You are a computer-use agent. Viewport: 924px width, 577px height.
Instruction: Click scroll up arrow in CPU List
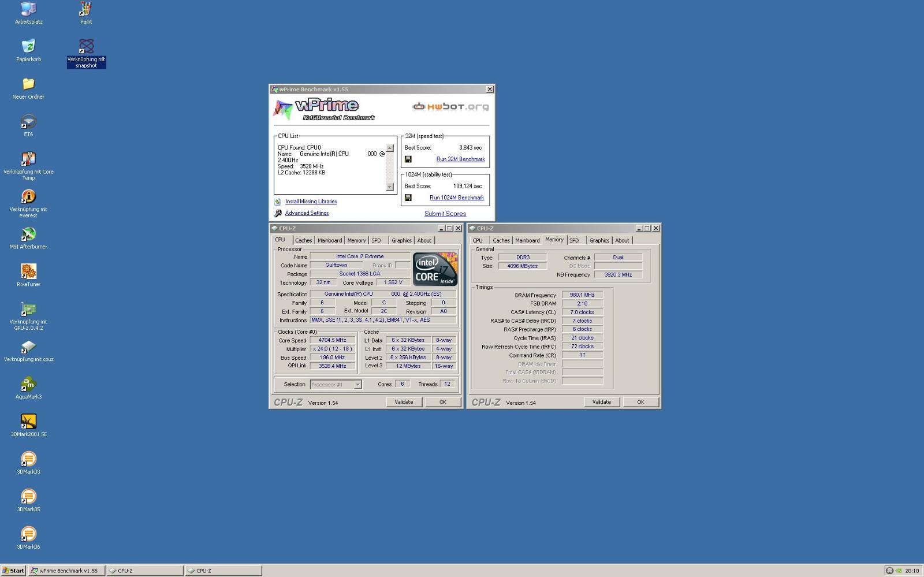(x=390, y=148)
